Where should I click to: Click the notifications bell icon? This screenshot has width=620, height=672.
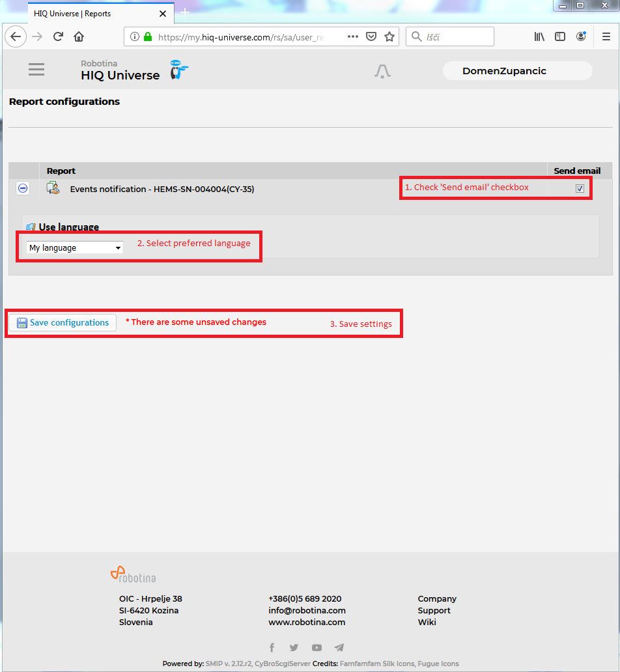click(x=382, y=72)
